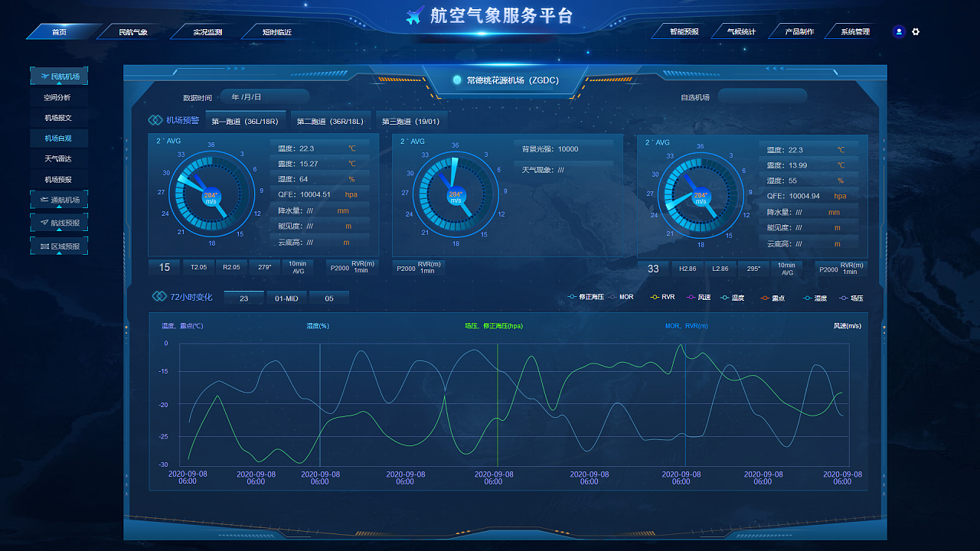Open 机场预报 in the sidebar
Screen dimensions: 980x551
57,179
